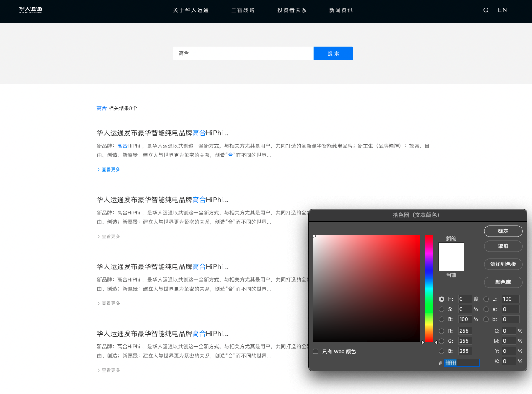The width and height of the screenshot is (532, 394).
Task: Click 查看更多 under the second result
Action: tap(109, 236)
